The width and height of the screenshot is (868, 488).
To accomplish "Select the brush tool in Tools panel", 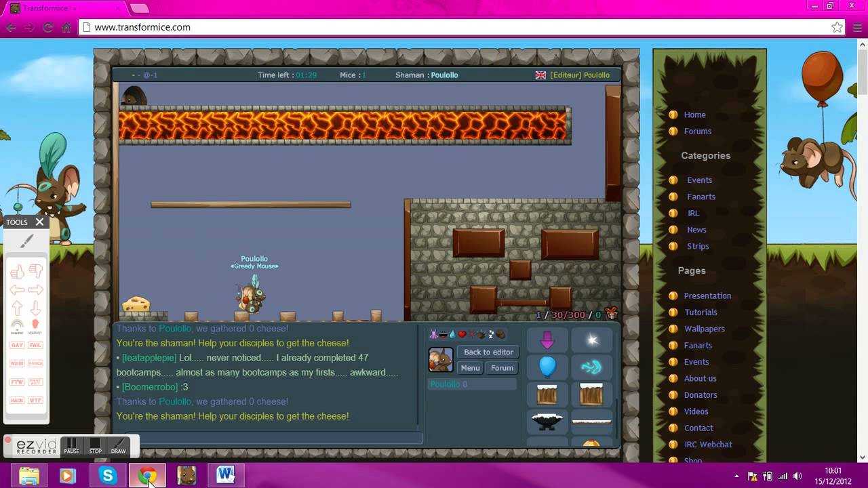I will [26, 241].
